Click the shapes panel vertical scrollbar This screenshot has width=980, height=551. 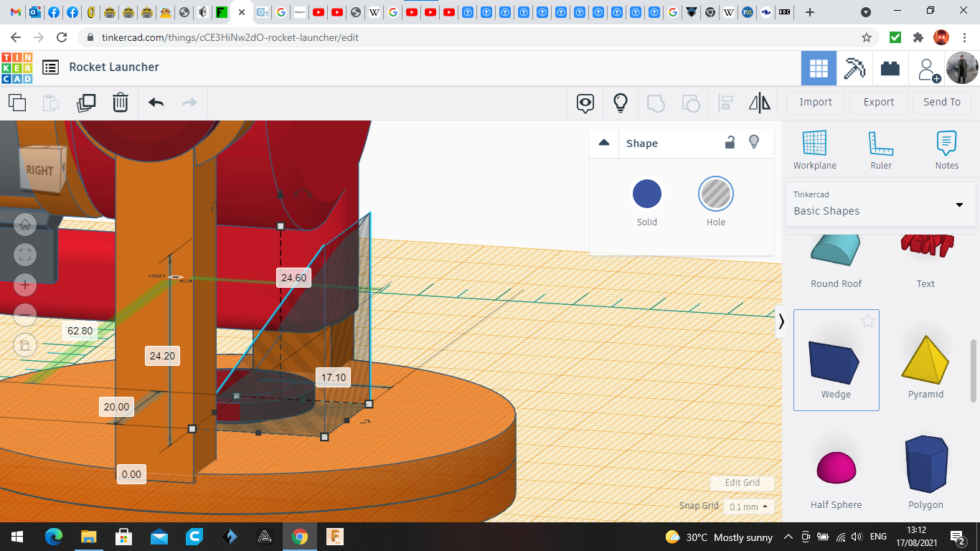974,371
